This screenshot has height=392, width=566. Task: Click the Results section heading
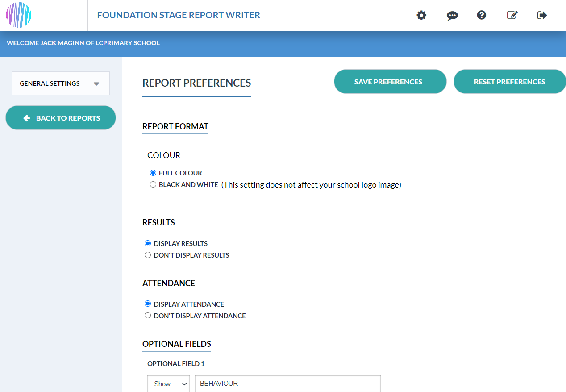click(158, 222)
